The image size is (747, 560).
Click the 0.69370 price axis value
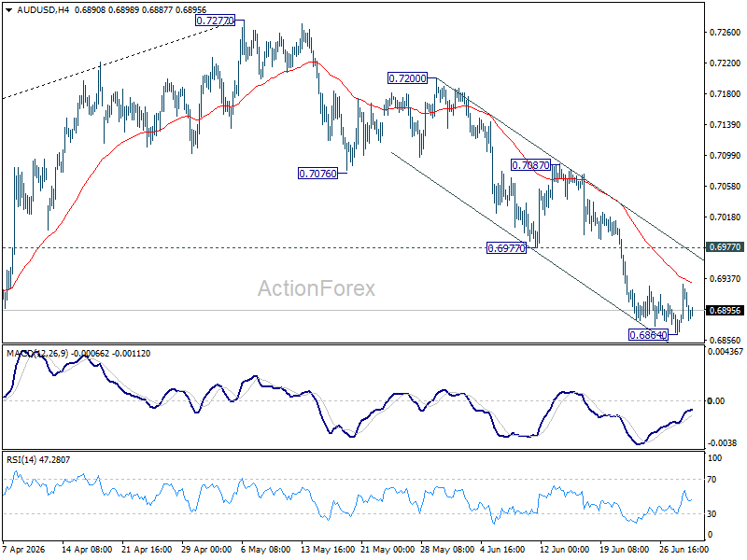pos(726,278)
